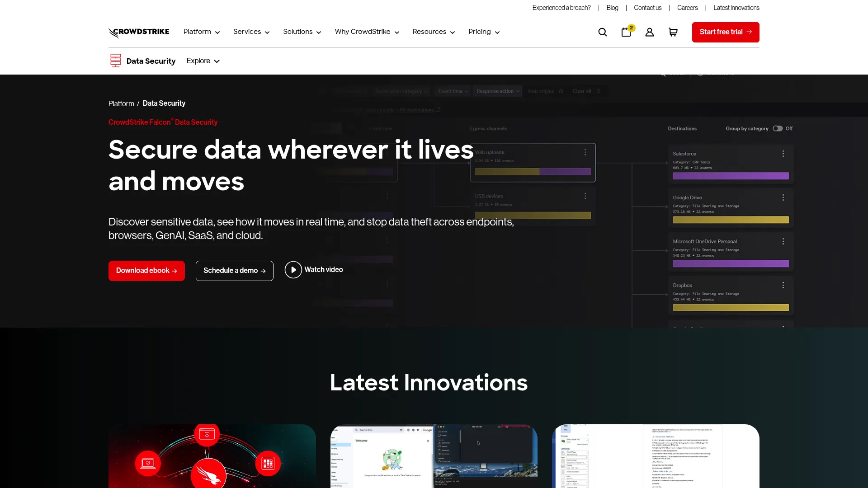Screen dimensions: 868x488
Task: Open the Response action filter dropdown
Action: [497, 91]
